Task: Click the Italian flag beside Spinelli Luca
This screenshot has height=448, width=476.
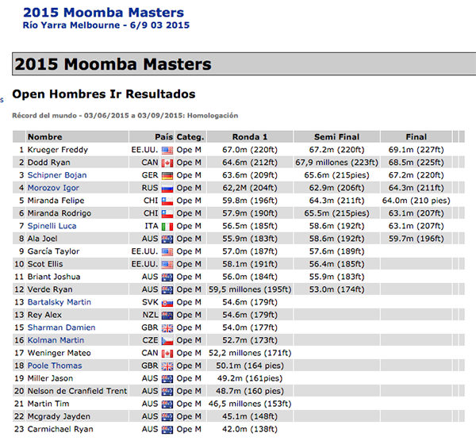Action: pyautogui.click(x=167, y=226)
